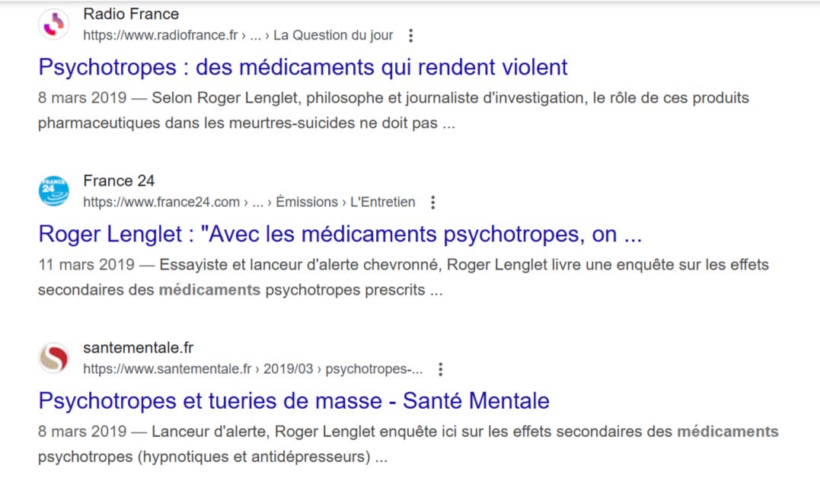This screenshot has width=820, height=504.
Task: Click "8 mars 2019" date under Radio France
Action: (82, 97)
